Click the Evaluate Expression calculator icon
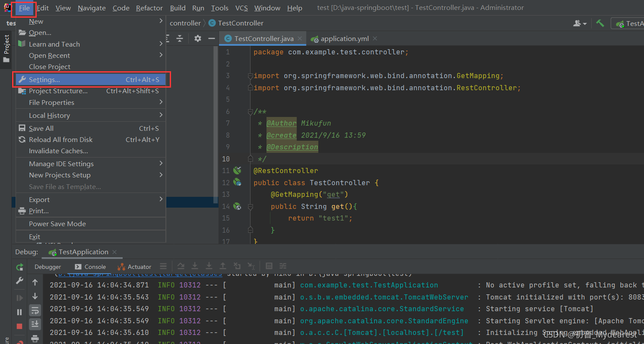644x344 pixels. [269, 266]
